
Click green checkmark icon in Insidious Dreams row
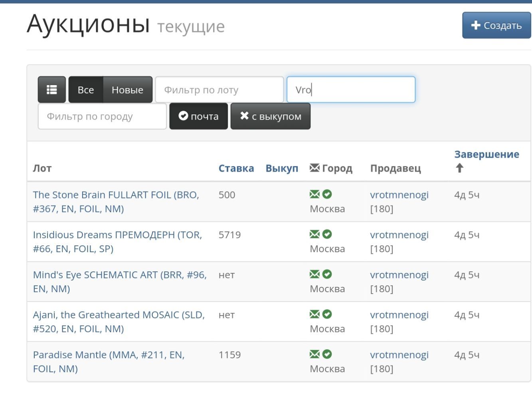click(327, 234)
